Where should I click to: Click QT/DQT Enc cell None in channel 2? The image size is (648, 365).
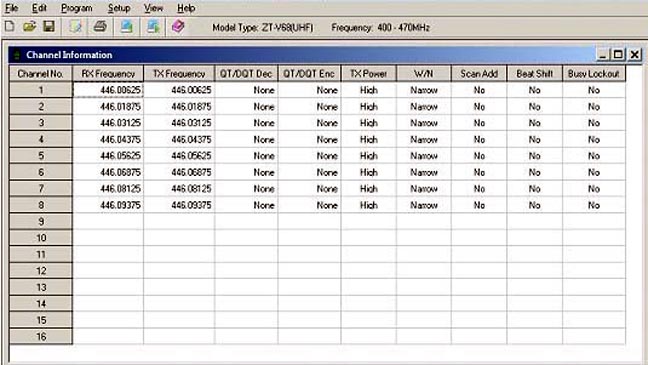coord(309,107)
